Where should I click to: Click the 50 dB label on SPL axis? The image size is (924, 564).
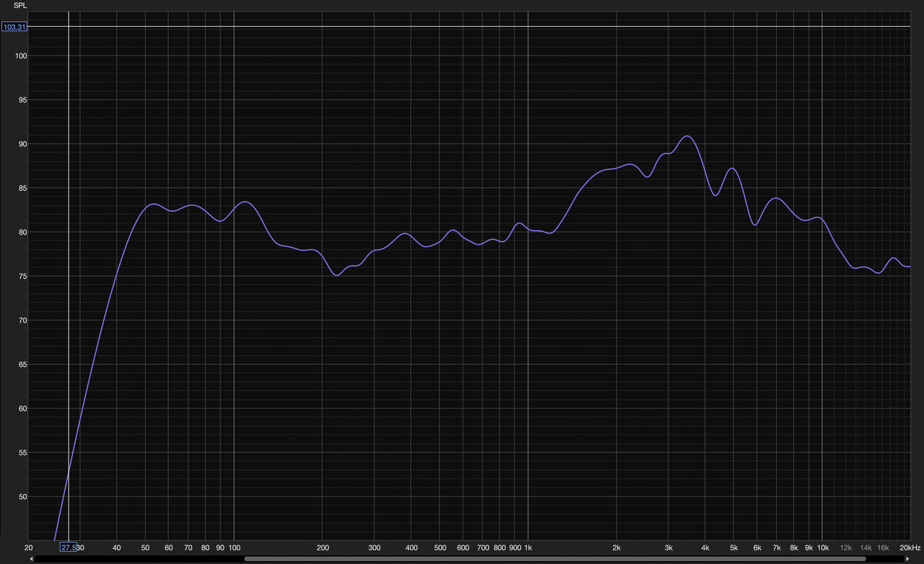coord(22,497)
